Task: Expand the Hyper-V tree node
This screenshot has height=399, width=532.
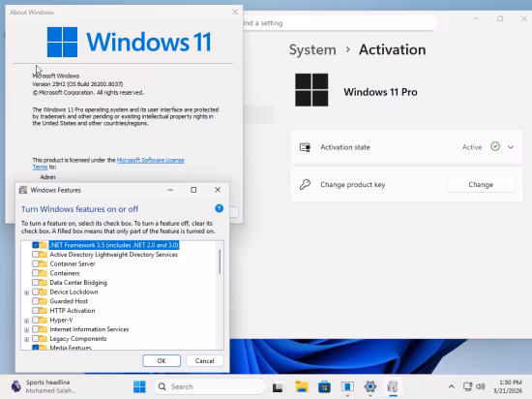Action: point(26,321)
